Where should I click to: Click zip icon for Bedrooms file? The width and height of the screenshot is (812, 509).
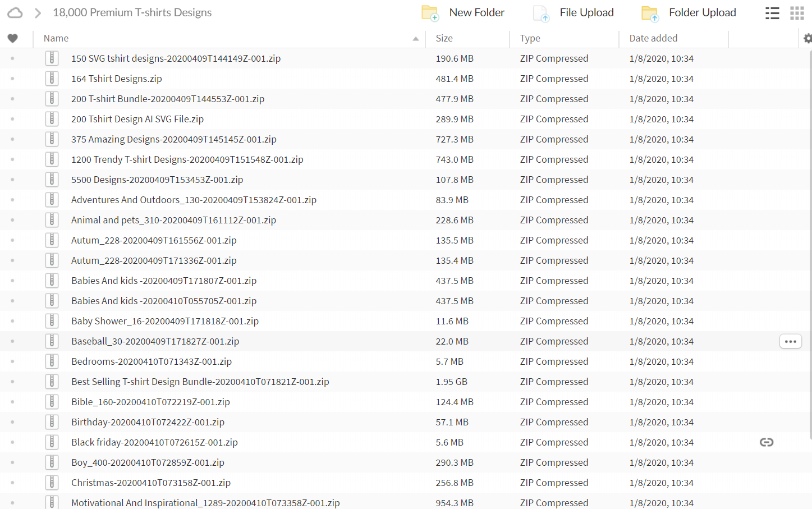point(52,361)
